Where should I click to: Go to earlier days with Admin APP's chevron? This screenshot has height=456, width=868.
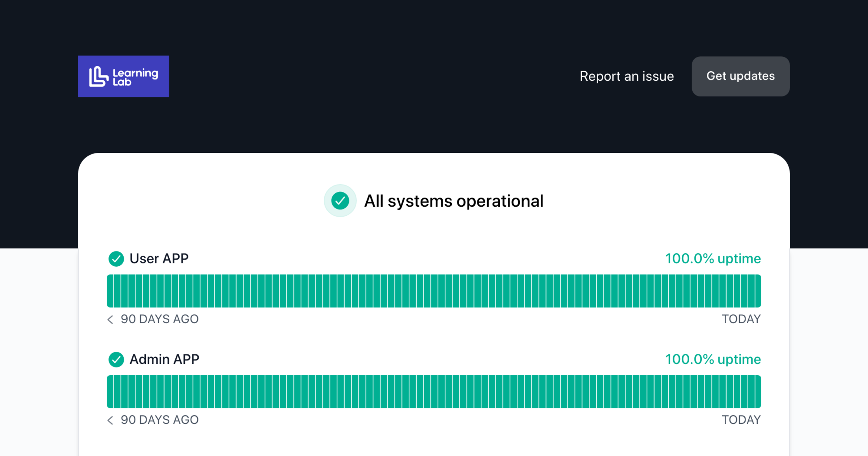point(110,420)
